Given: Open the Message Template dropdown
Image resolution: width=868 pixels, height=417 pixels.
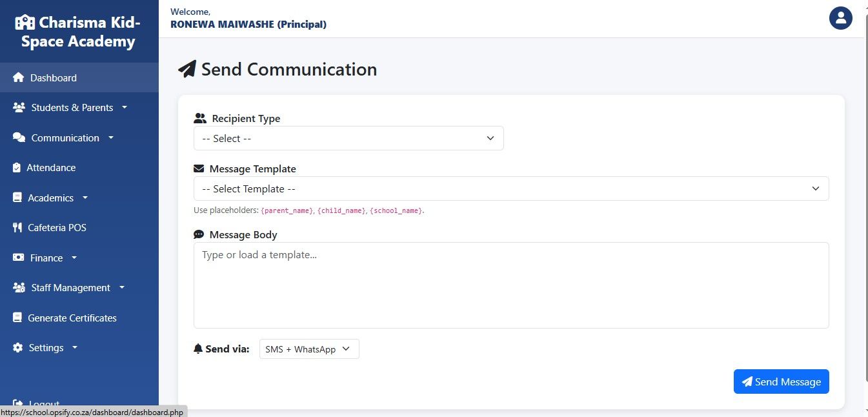Looking at the screenshot, I should tap(510, 188).
